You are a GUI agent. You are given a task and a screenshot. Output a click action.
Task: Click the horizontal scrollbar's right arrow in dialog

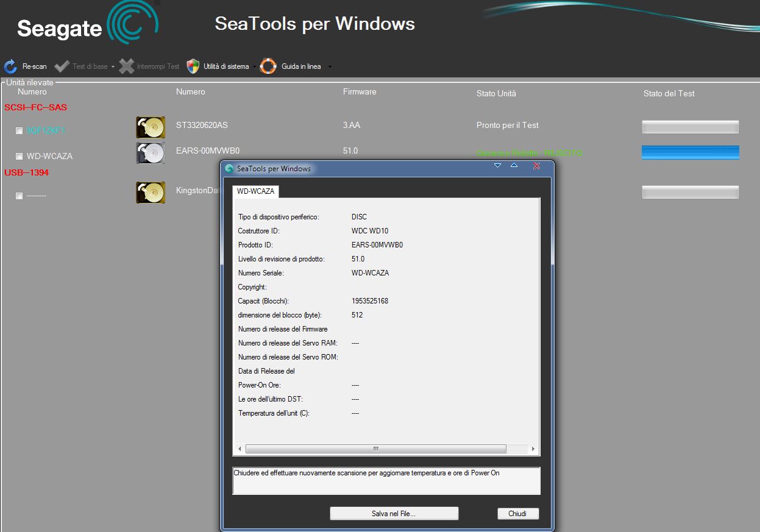click(533, 449)
